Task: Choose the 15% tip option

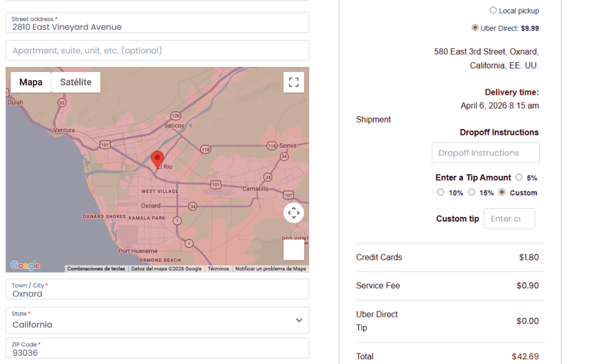Action: [x=471, y=192]
